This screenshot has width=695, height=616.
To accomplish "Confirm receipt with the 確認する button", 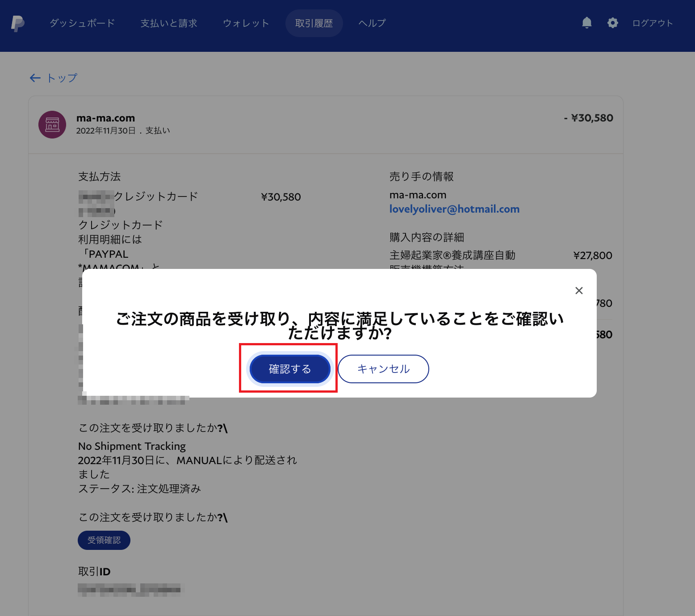I will 290,369.
